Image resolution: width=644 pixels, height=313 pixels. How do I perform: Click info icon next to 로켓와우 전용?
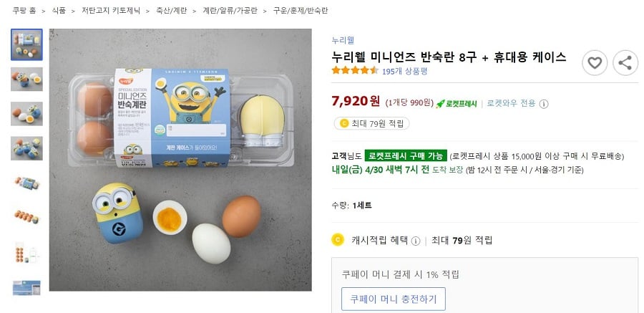(x=544, y=103)
